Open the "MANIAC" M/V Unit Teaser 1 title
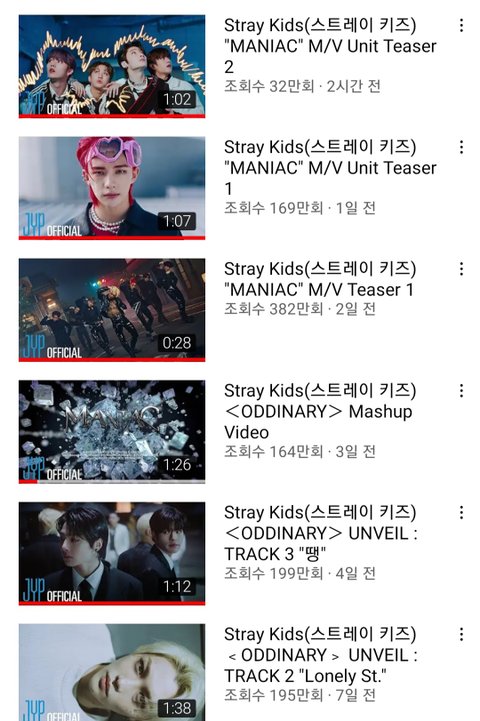Screen dimensions: 480x721 point(330,168)
